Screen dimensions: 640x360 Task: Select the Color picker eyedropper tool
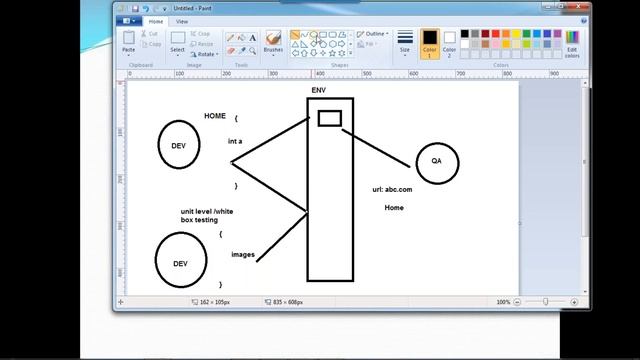tap(242, 51)
